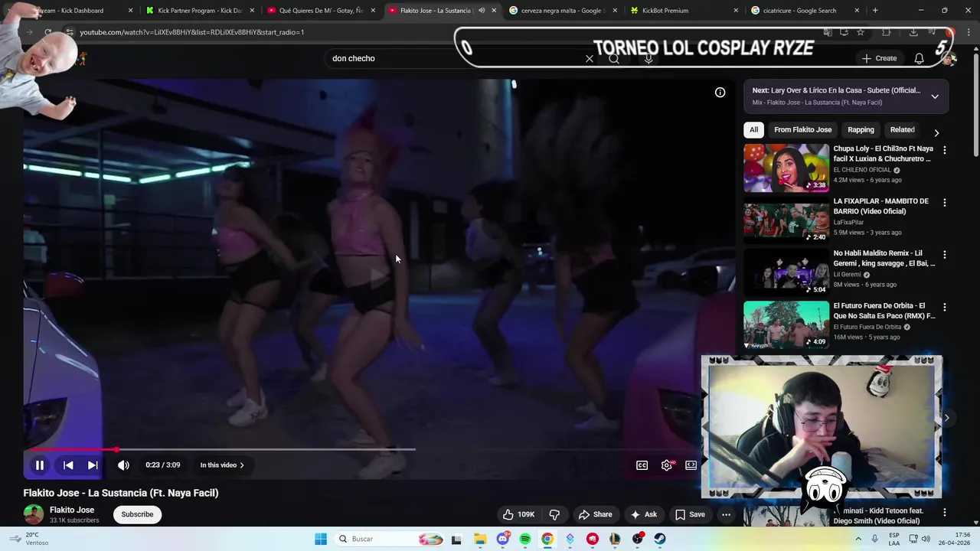Screen dimensions: 980x551
Task: Open No Habli Maldito Remix thumbnail
Action: [x=786, y=272]
